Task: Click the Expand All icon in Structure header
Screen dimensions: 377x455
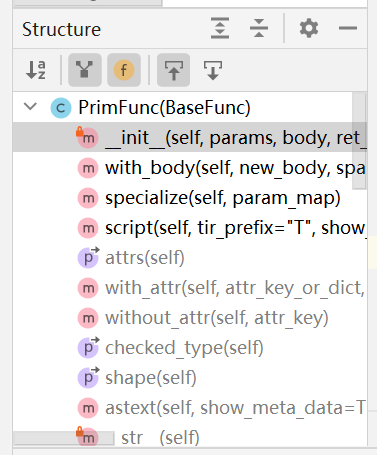Action: click(x=220, y=28)
